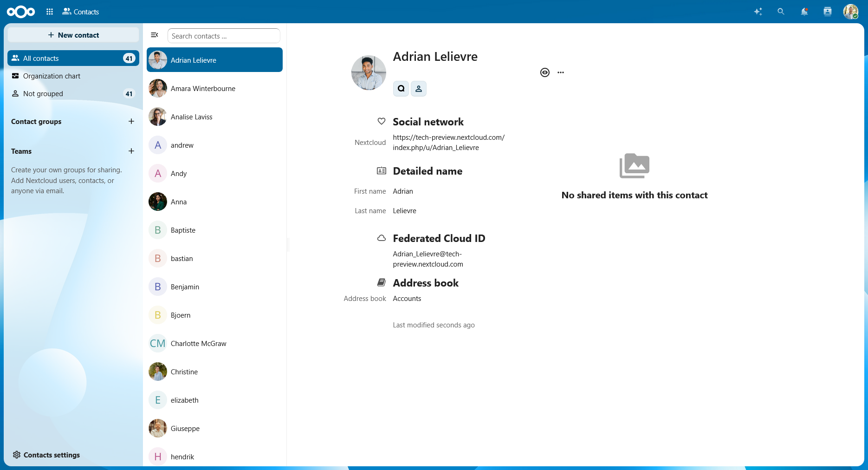Select Amara Winterbourne contact
The height and width of the screenshot is (470, 868).
tap(214, 88)
